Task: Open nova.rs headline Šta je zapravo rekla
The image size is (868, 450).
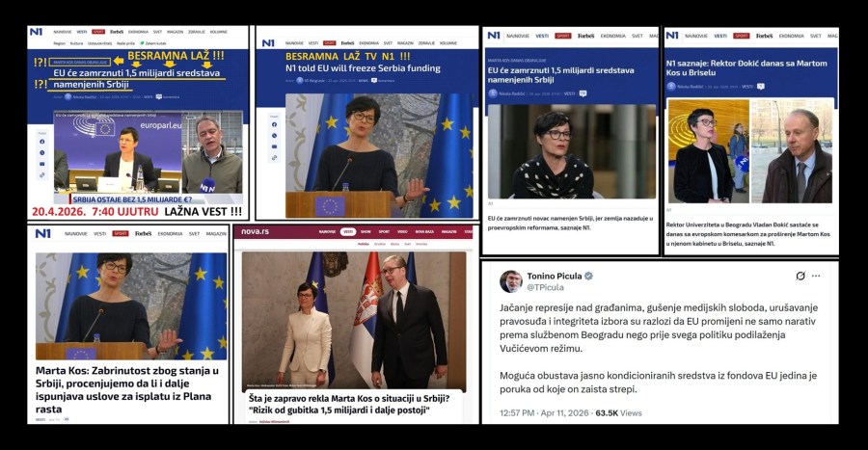Action: [349, 404]
